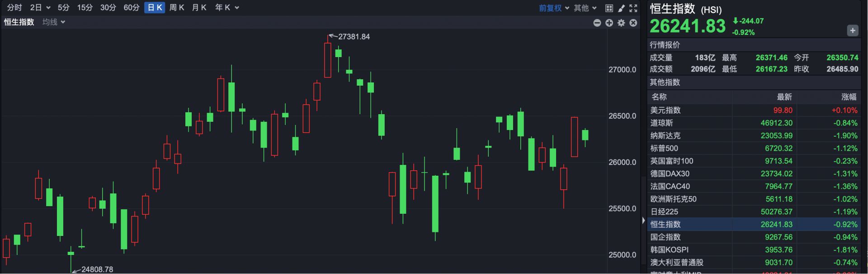Switch to the 分时 chart tab

point(14,8)
